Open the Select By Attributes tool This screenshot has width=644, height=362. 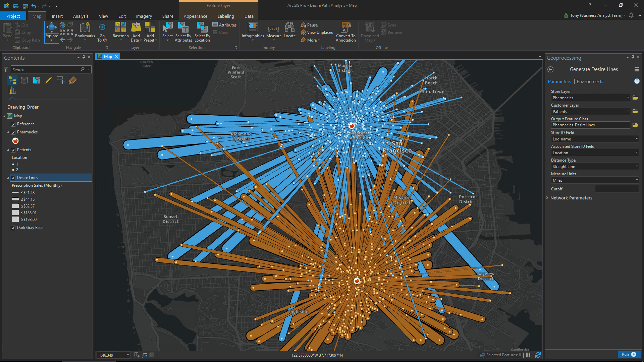183,32
